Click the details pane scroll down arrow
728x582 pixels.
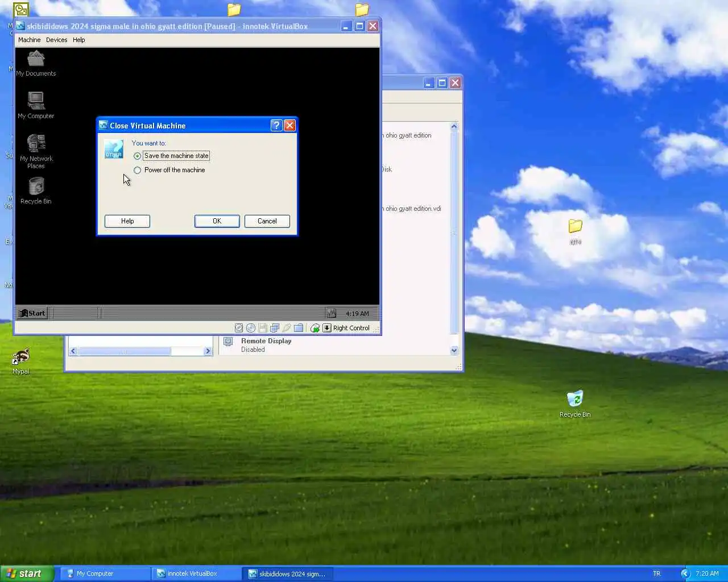click(x=454, y=351)
